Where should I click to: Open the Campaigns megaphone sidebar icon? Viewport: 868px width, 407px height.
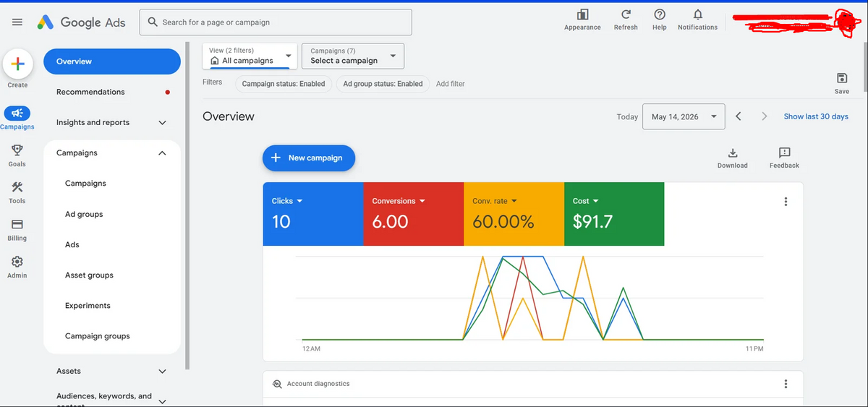pos(17,113)
